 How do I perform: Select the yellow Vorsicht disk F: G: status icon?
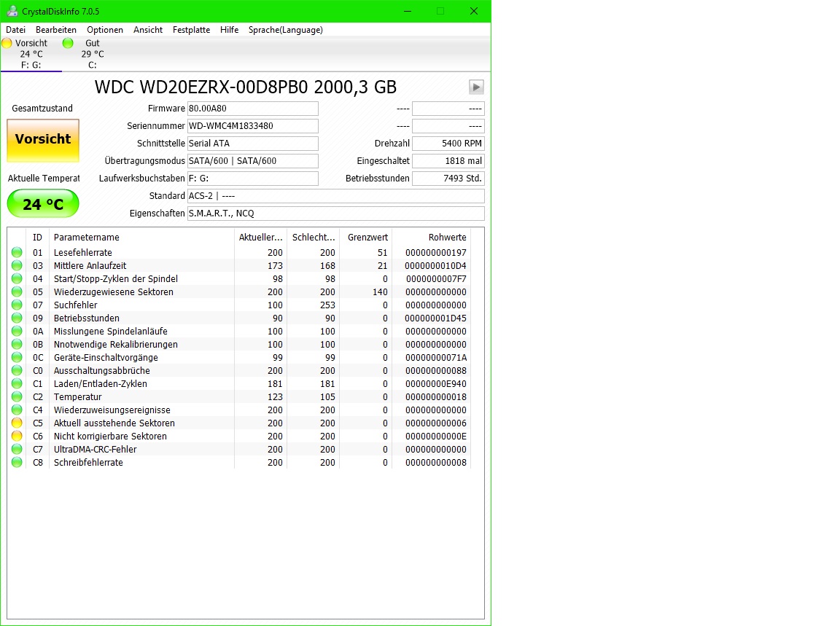[7, 43]
